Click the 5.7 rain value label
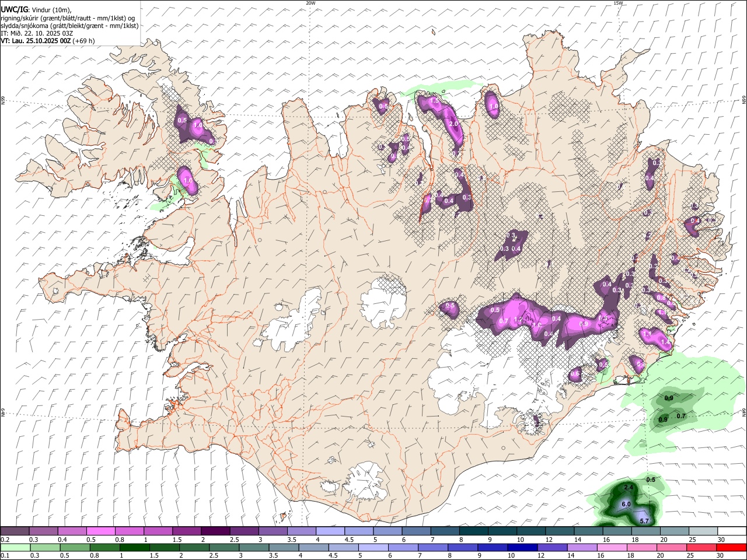 coord(645,521)
